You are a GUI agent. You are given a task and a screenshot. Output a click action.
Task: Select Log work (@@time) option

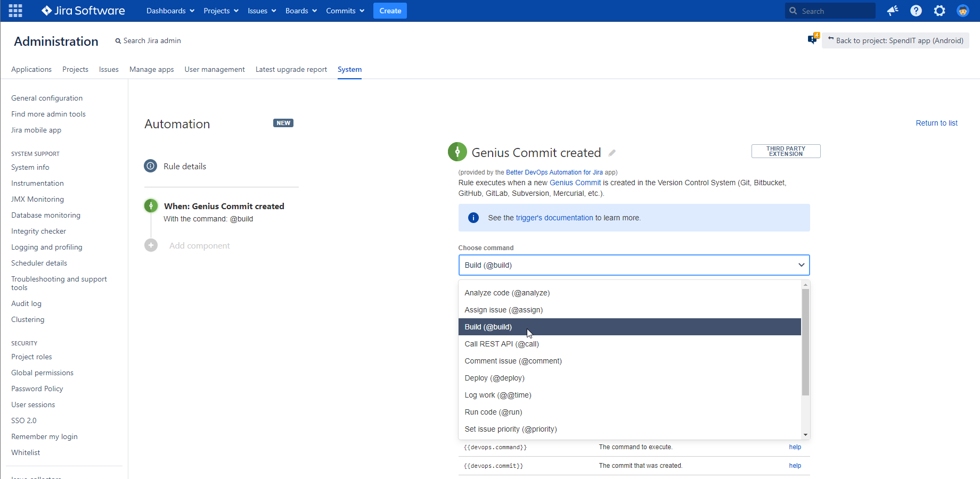click(x=630, y=395)
